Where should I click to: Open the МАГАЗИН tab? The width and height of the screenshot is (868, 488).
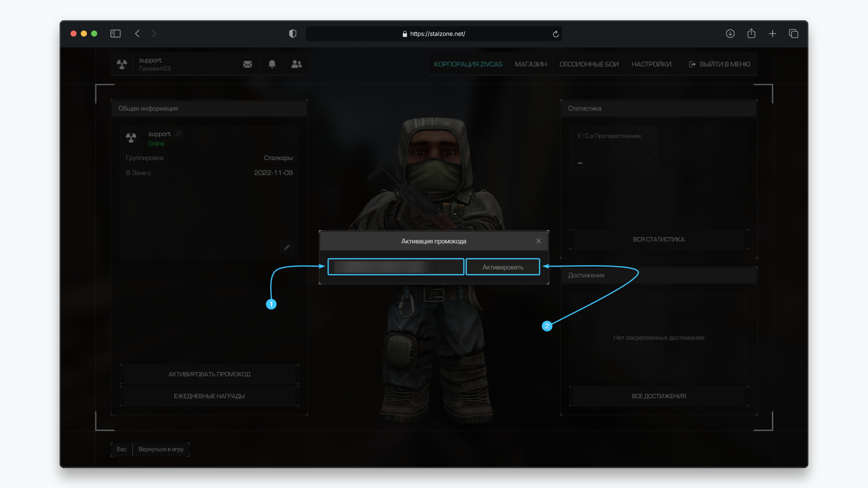click(531, 64)
